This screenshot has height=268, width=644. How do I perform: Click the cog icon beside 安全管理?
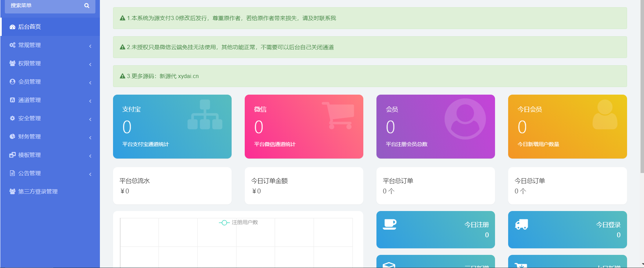tap(12, 118)
